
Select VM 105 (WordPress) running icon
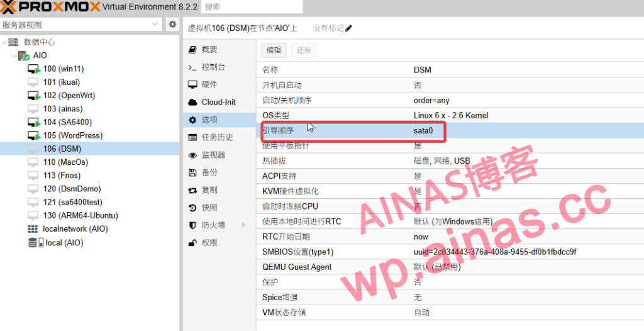pos(34,136)
